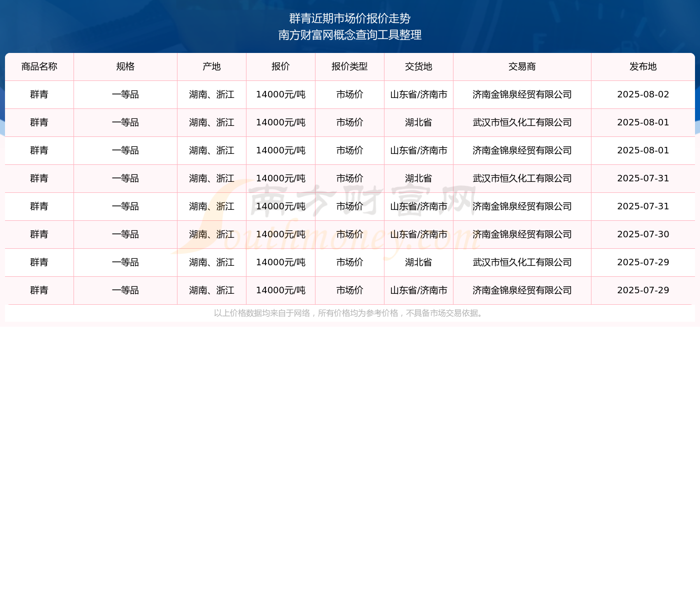
Task: Click the 交易商 column header
Action: [522, 67]
